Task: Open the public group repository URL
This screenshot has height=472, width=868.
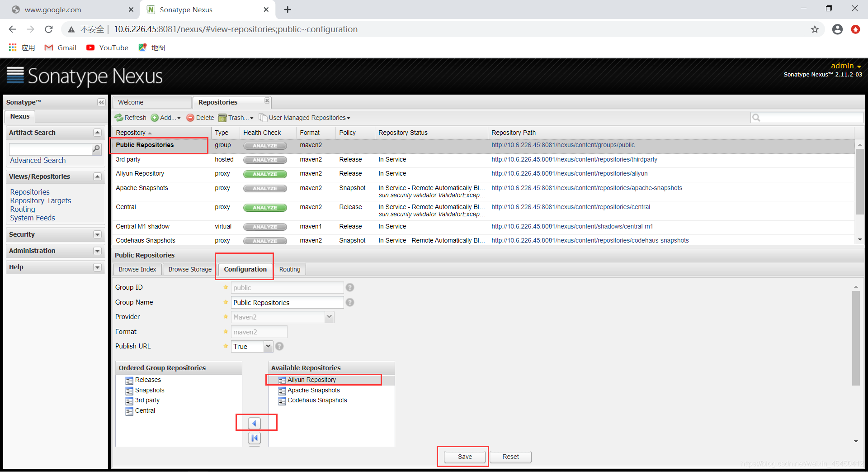Action: [563, 145]
